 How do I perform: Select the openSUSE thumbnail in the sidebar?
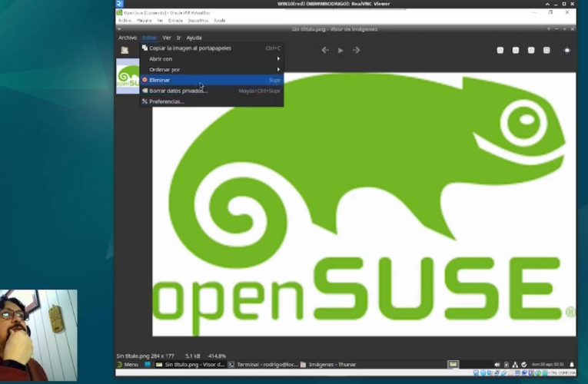(128, 76)
